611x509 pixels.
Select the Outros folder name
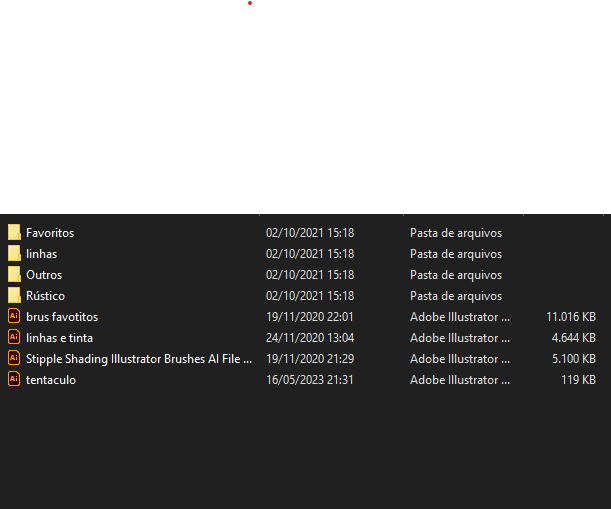pyautogui.click(x=44, y=275)
